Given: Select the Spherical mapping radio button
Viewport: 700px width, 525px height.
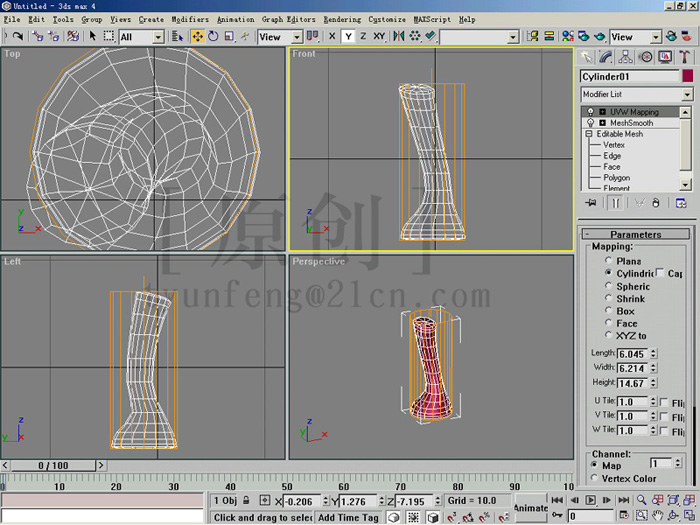Looking at the screenshot, I should click(608, 286).
